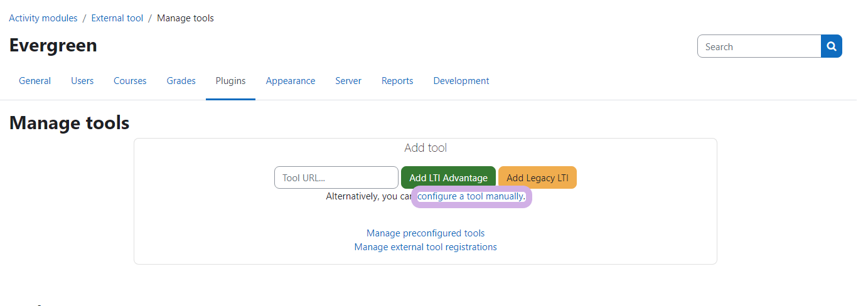This screenshot has height=306, width=868.
Task: Focus the Search input field
Action: coord(759,46)
